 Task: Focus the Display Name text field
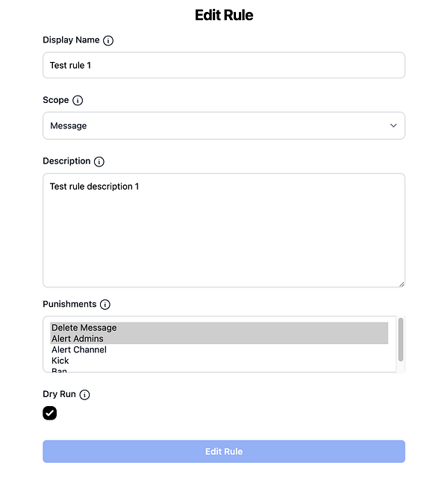[223, 65]
